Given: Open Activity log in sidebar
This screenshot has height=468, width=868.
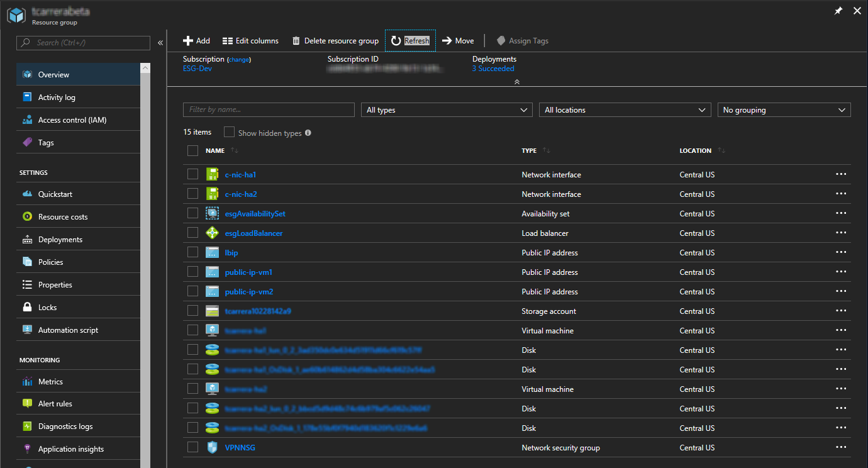Looking at the screenshot, I should [x=78, y=97].
